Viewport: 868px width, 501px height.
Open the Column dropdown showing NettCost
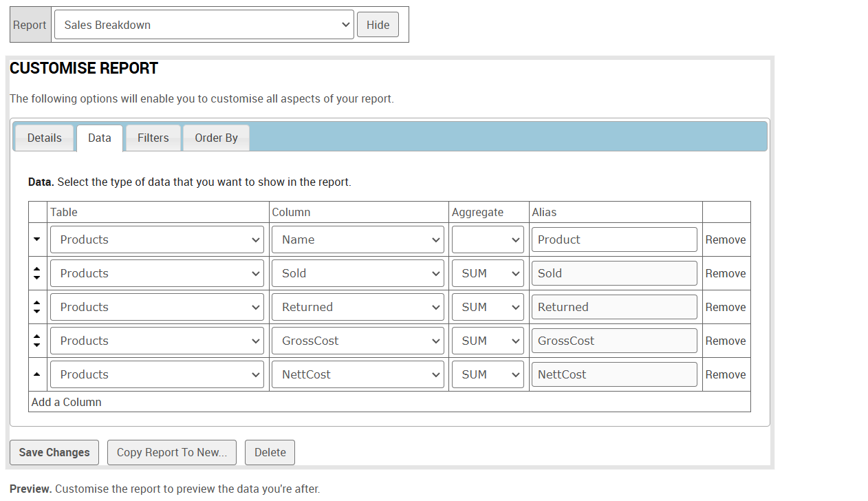[x=358, y=374]
